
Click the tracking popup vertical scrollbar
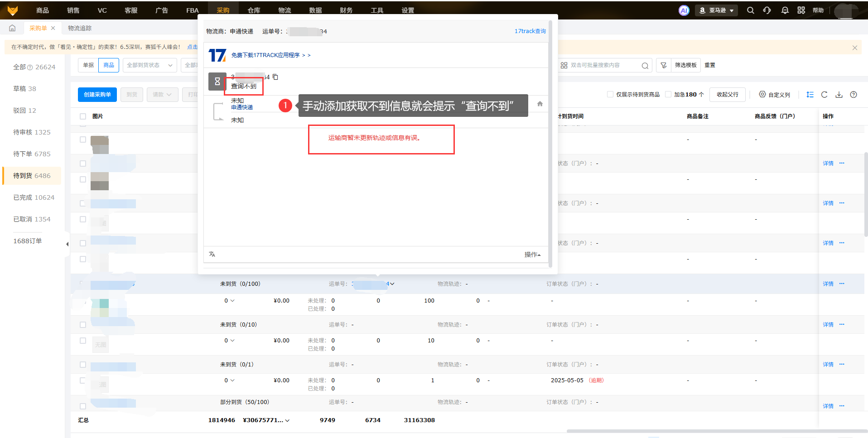pos(550,144)
